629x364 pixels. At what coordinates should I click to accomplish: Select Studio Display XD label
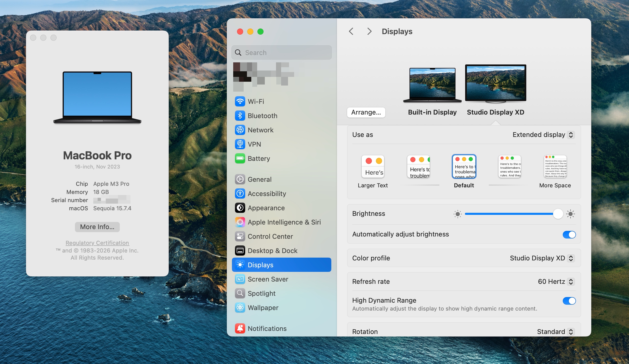tap(495, 112)
